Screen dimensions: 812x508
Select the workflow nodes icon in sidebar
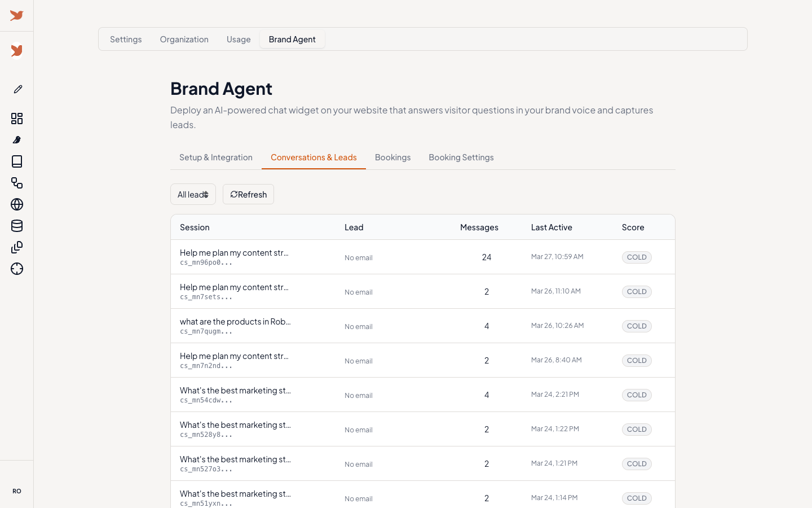click(x=17, y=183)
